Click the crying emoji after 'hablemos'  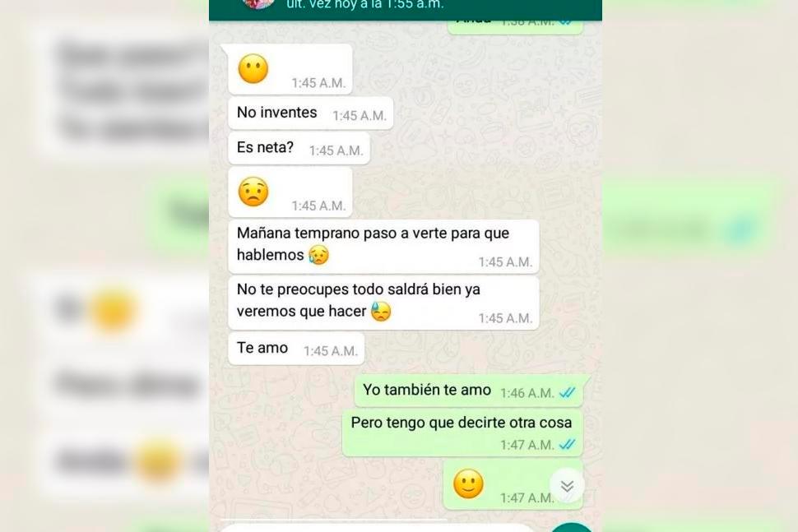click(x=318, y=255)
